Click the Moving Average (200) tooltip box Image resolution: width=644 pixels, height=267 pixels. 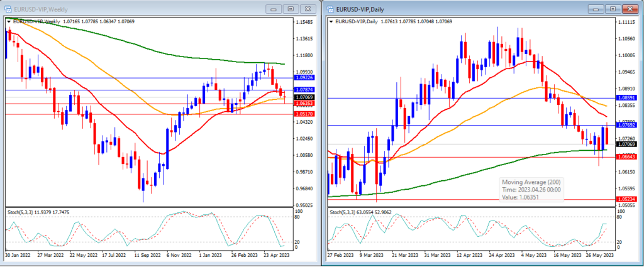[x=529, y=189]
